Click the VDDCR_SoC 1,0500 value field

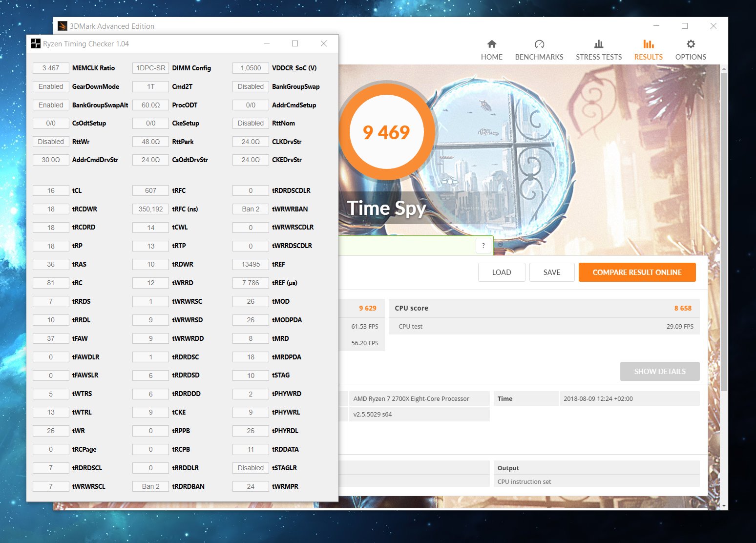coord(251,68)
